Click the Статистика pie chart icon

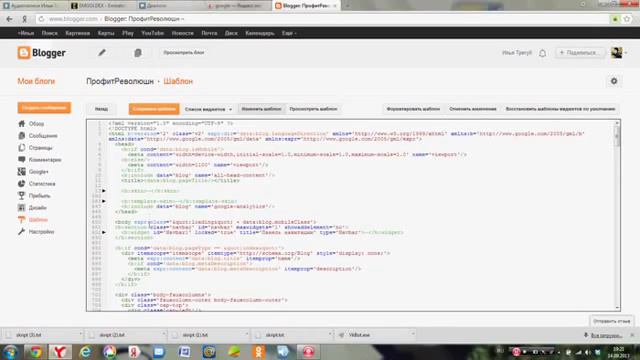point(22,184)
